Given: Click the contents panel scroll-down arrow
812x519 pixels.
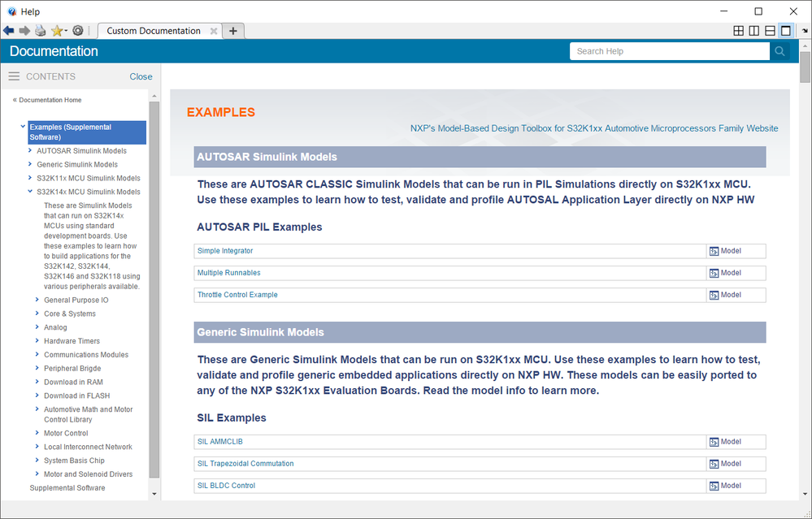Looking at the screenshot, I should pyautogui.click(x=154, y=494).
